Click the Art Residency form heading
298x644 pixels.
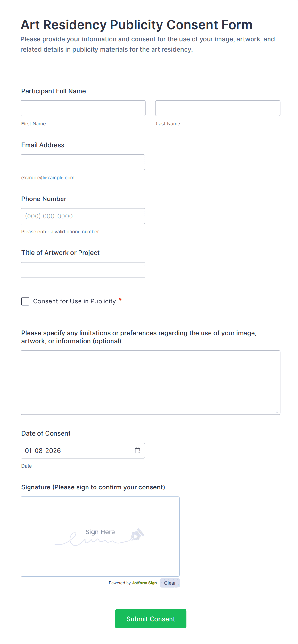(x=137, y=25)
